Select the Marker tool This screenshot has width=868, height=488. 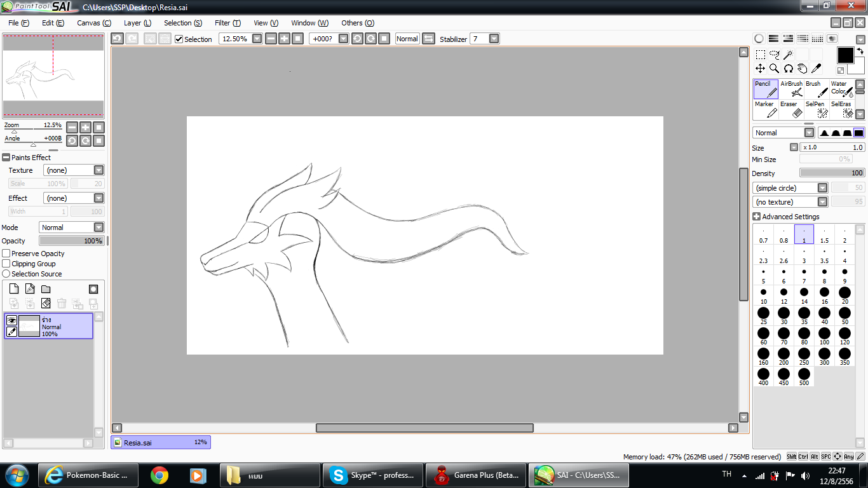[x=766, y=109]
